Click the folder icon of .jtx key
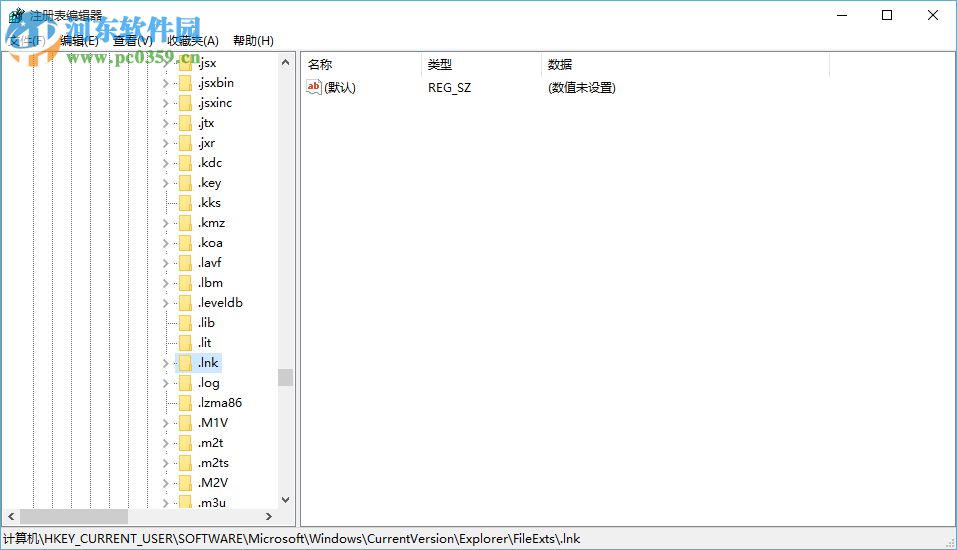This screenshot has height=550, width=957. (186, 123)
